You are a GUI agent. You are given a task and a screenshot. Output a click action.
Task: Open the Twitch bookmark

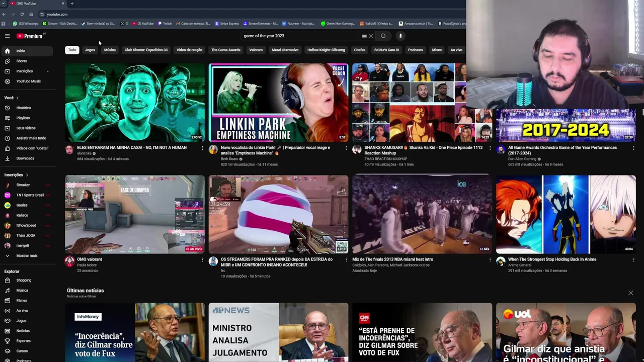point(165,23)
